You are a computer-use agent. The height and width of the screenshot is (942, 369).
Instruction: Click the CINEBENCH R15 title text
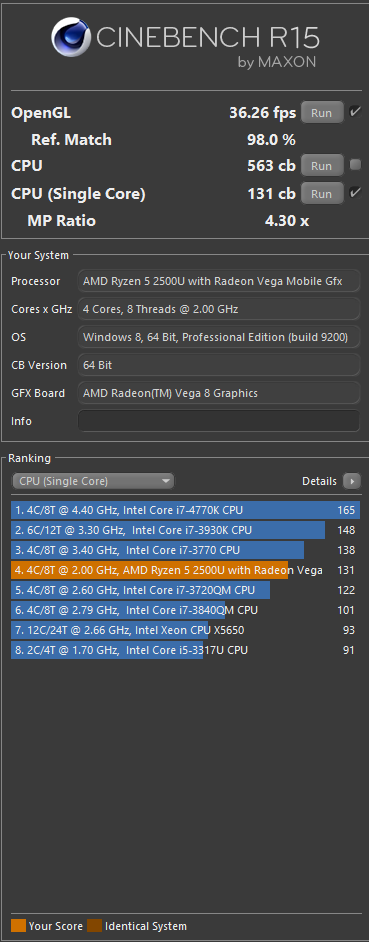click(208, 39)
